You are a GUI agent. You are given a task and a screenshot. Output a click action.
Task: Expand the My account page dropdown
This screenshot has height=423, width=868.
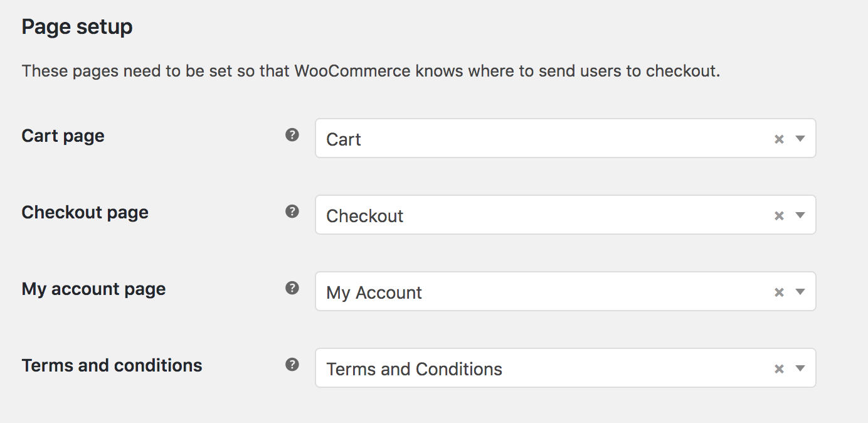[x=801, y=291]
